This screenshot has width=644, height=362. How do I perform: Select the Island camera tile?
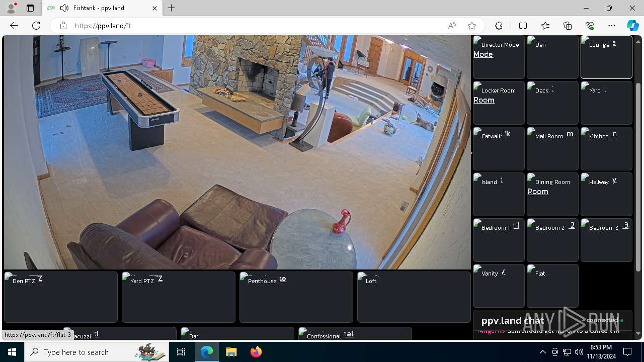[x=499, y=194]
